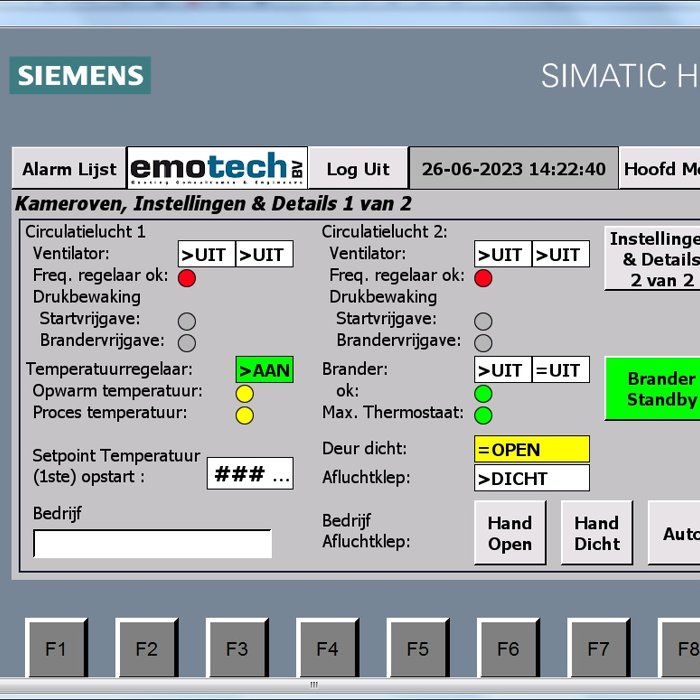Click the Setpoint Temperatuur opstart field

tap(250, 474)
